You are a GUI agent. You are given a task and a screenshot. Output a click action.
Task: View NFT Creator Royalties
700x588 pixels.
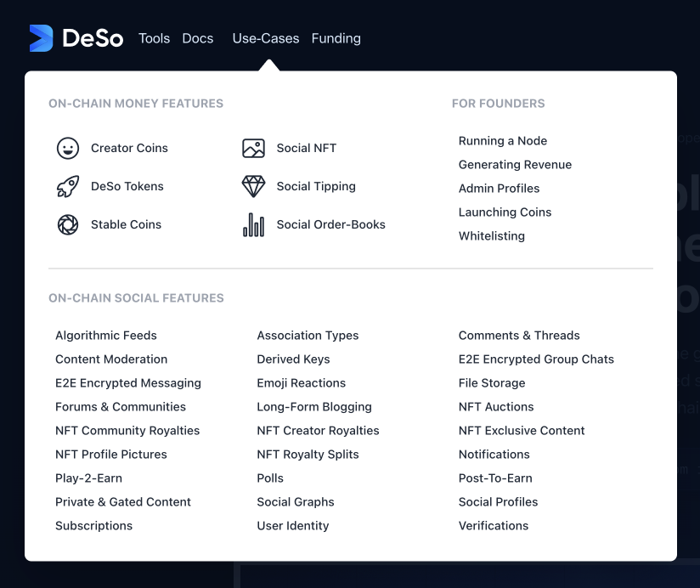pyautogui.click(x=318, y=431)
